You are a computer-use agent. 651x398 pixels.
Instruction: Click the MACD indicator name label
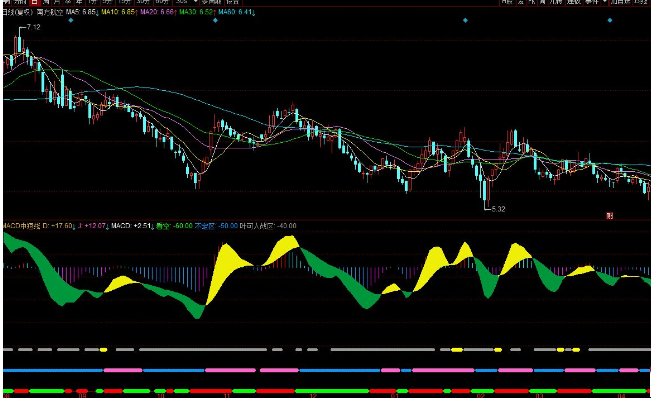(x=22, y=226)
